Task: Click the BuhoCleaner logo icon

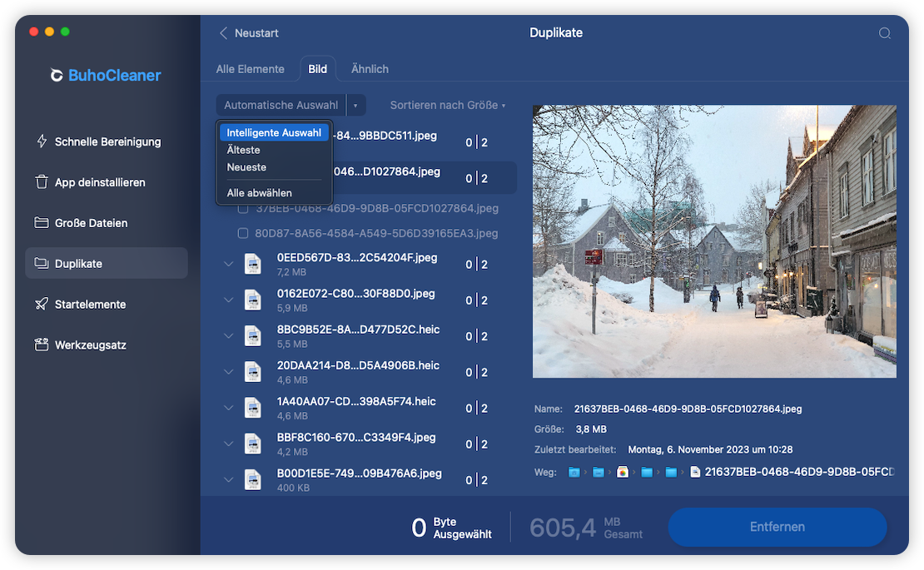Action: click(x=57, y=76)
